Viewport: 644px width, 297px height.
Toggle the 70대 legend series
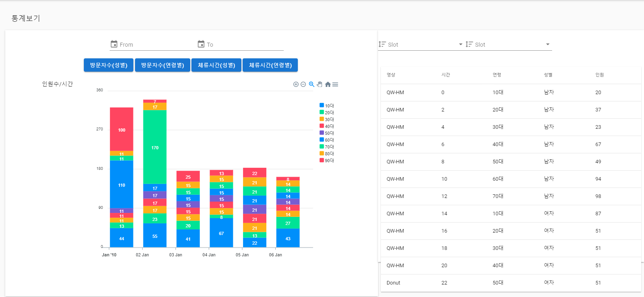[x=327, y=146]
